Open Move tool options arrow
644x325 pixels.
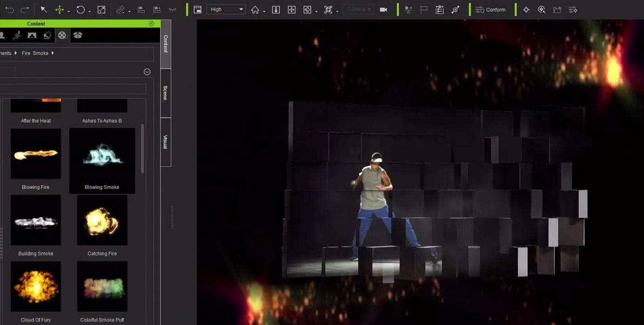[x=68, y=11]
